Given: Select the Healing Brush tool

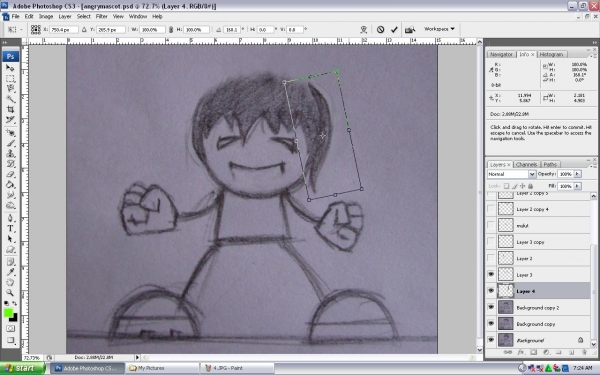Looking at the screenshot, I should pos(10,133).
